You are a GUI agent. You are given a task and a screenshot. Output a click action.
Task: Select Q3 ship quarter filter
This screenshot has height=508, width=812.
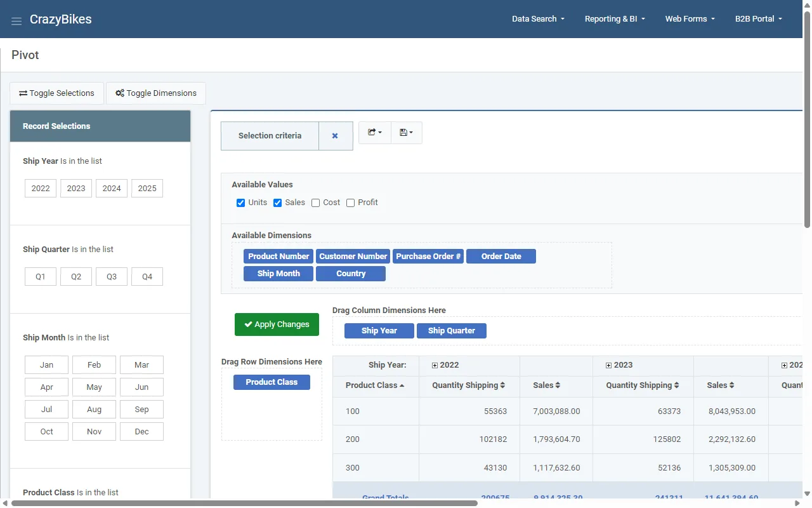tap(112, 277)
